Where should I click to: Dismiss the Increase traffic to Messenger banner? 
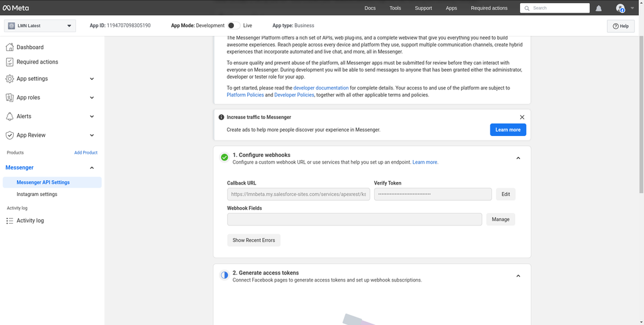[522, 117]
